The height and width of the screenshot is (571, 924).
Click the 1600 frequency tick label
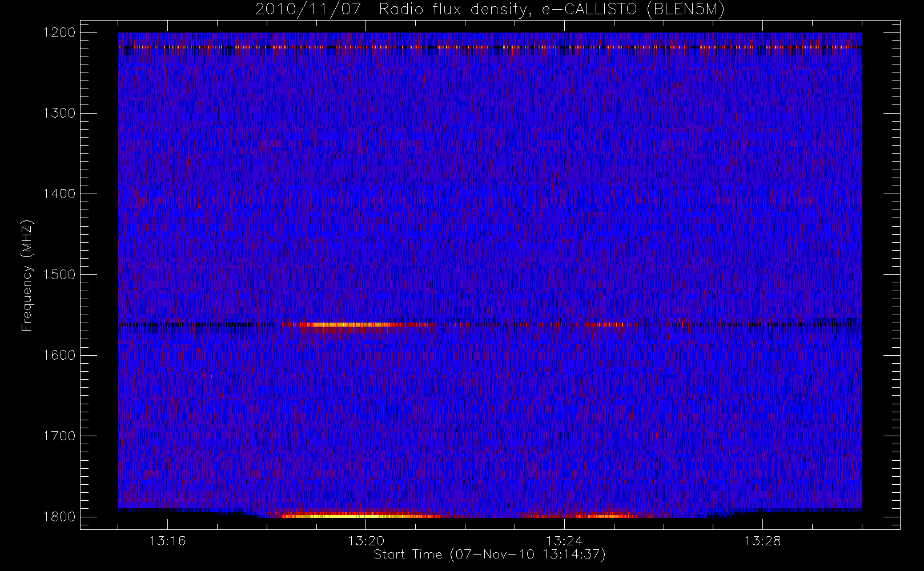point(59,355)
